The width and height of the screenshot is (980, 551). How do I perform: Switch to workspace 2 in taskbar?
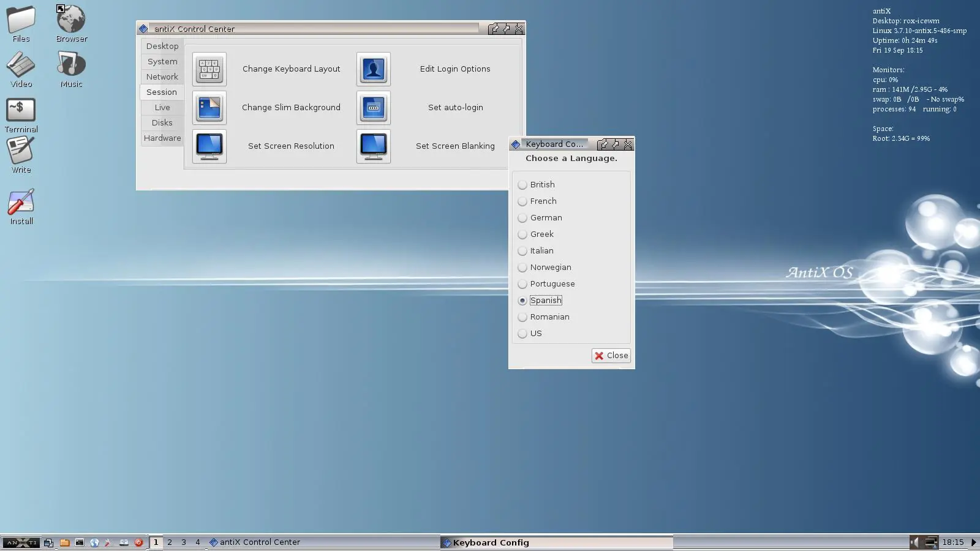click(x=170, y=542)
